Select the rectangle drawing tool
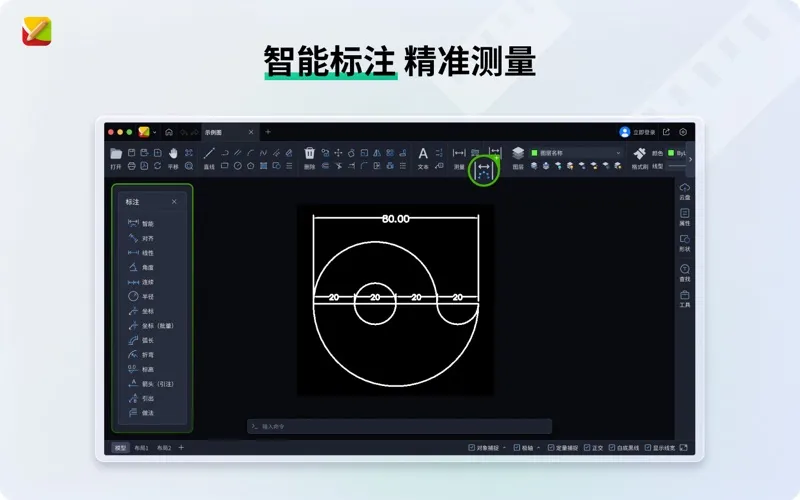 (x=224, y=166)
